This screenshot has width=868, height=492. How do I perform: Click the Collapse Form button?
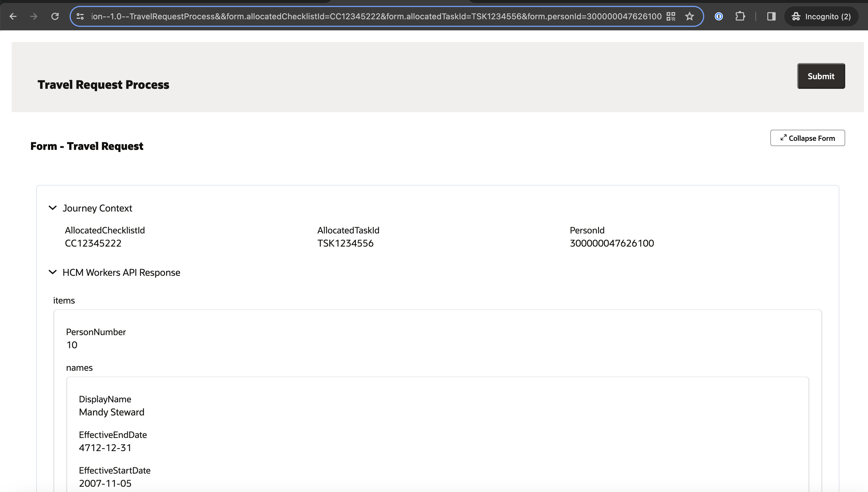coord(807,138)
